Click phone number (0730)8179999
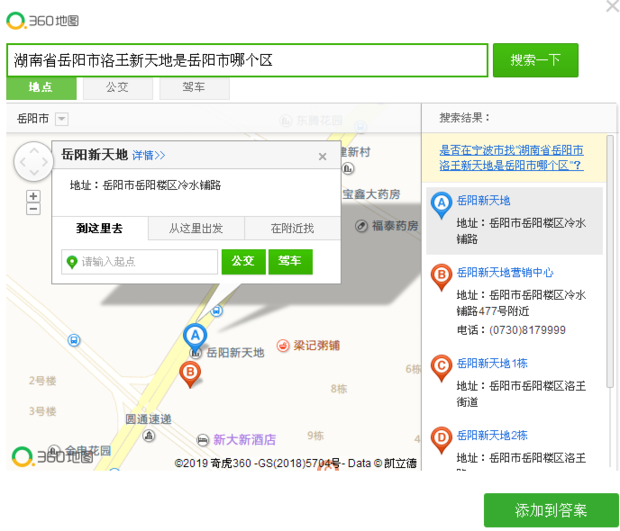The image size is (620, 531). point(527,330)
